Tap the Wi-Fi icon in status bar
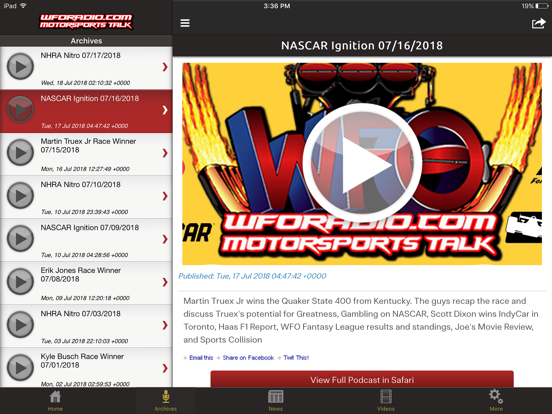552x414 pixels. (24, 6)
